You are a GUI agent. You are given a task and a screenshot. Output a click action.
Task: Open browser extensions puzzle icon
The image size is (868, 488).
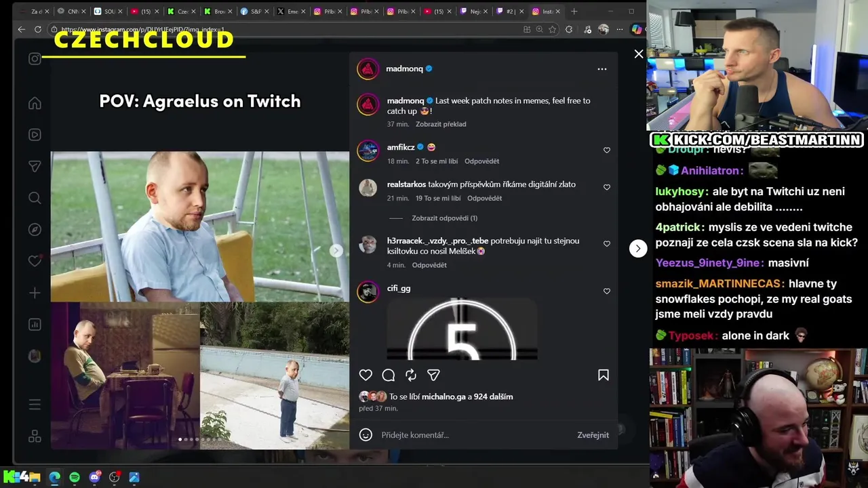click(569, 29)
